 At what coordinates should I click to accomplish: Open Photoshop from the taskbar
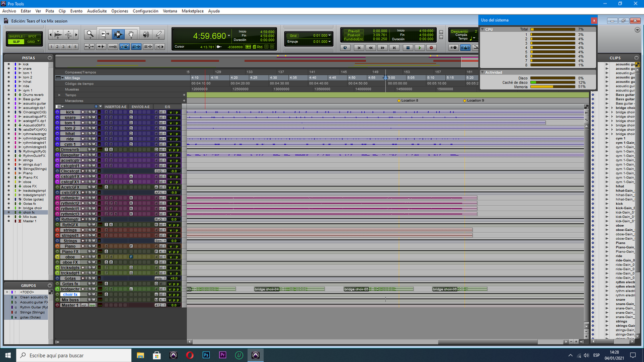coord(206,355)
